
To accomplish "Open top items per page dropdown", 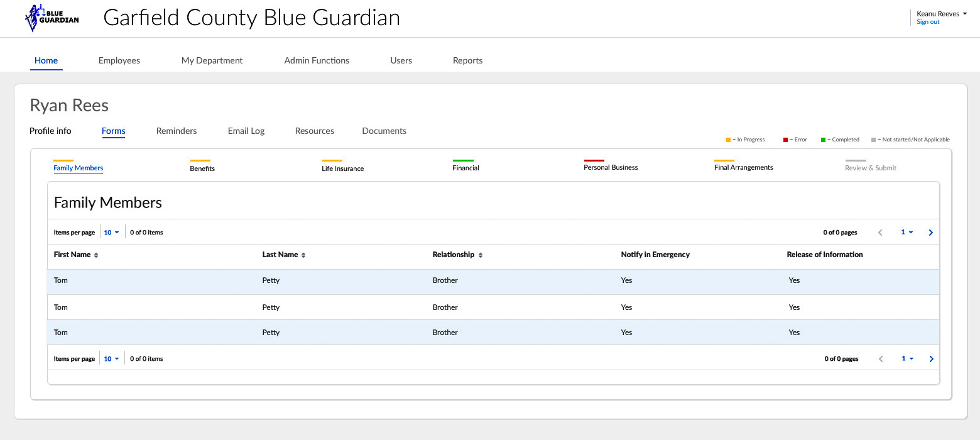I will pos(111,233).
